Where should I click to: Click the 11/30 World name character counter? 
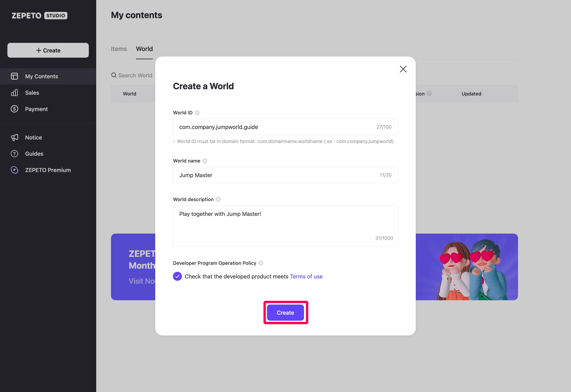click(386, 175)
